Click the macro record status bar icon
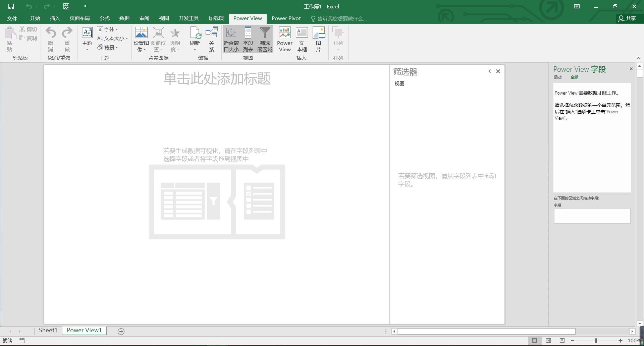 (22, 341)
